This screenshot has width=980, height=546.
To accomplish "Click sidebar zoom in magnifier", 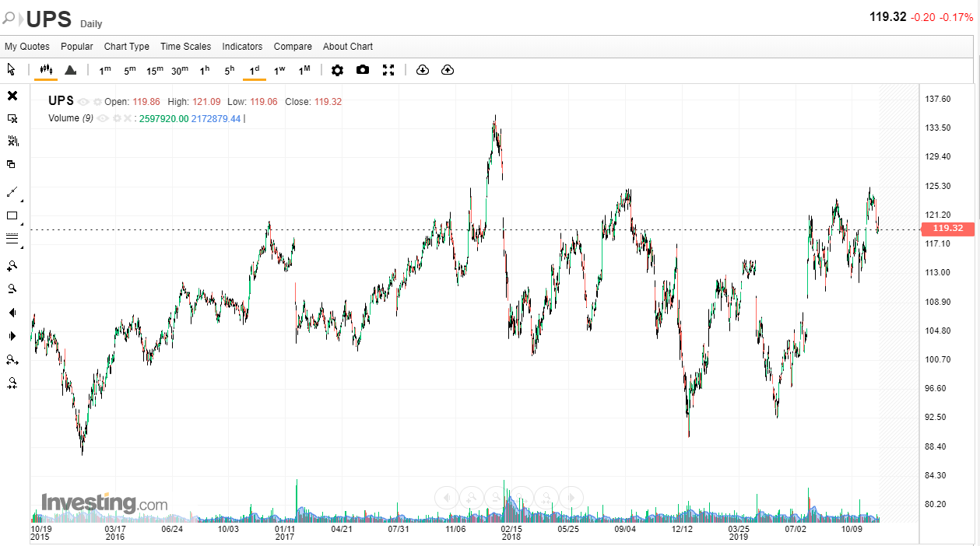I will [12, 265].
